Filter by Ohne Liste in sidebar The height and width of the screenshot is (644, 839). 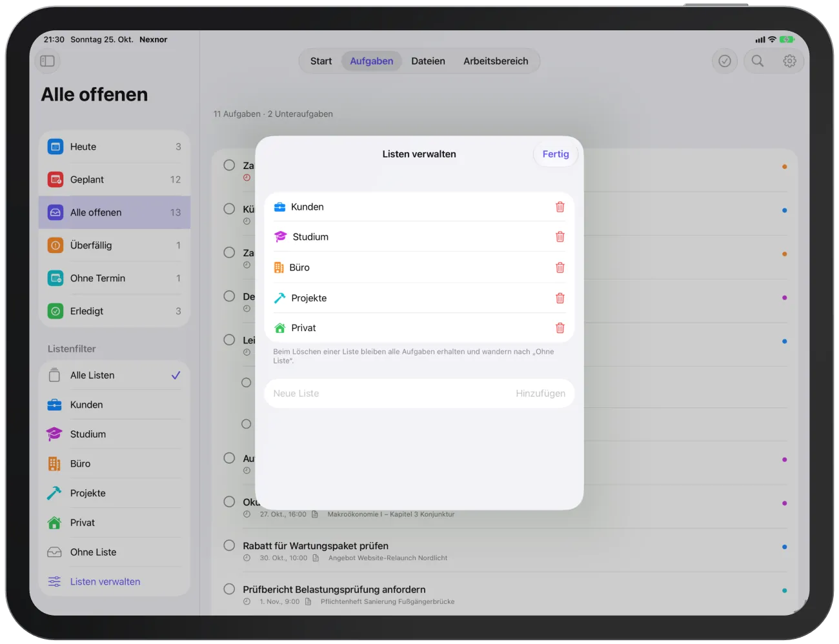[114, 552]
